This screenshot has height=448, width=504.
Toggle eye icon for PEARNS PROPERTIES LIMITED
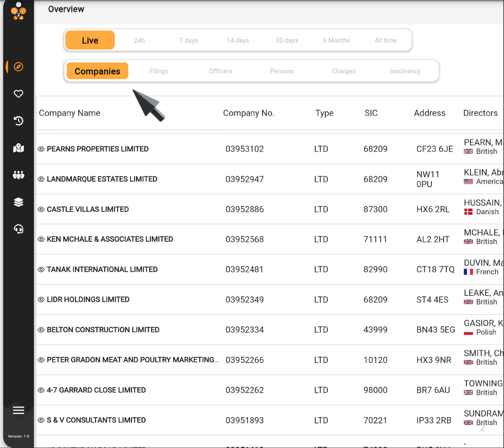[x=41, y=149]
